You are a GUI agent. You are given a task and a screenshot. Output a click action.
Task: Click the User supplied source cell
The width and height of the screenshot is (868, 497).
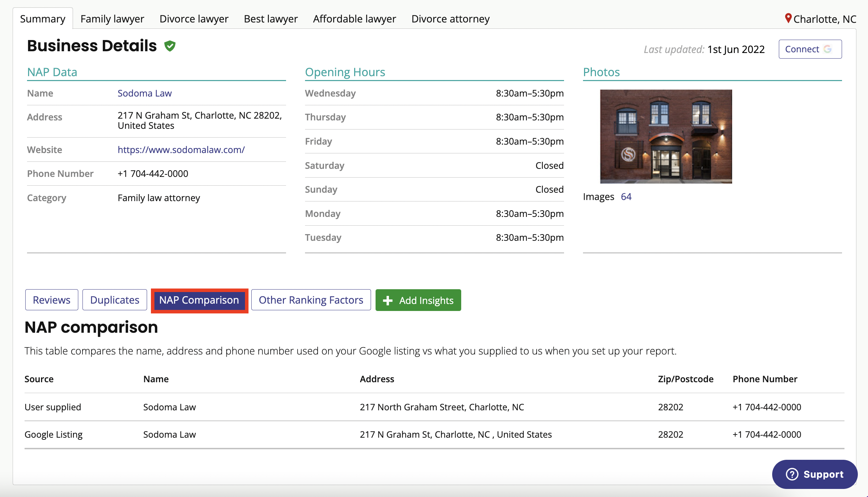point(53,407)
